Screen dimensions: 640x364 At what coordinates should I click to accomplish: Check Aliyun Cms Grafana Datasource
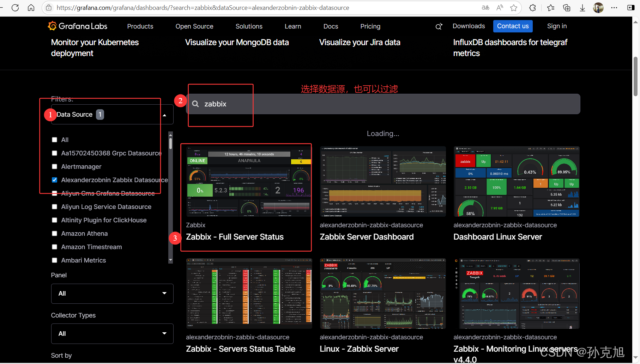[54, 193]
